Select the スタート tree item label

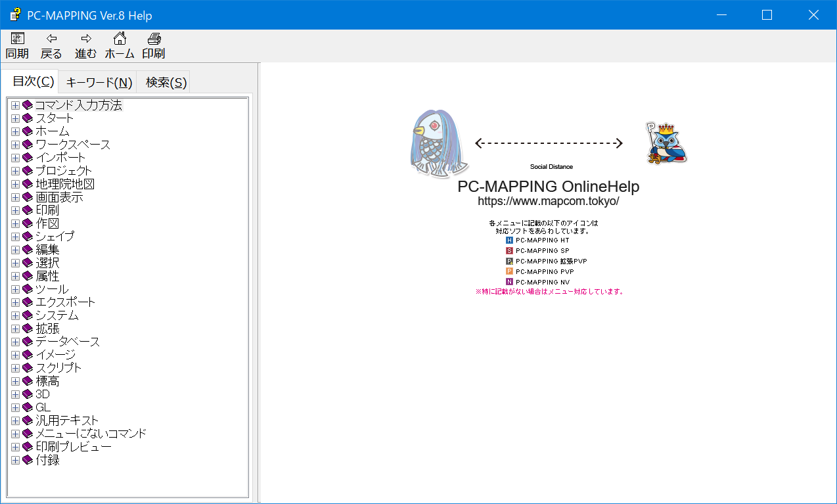(55, 118)
